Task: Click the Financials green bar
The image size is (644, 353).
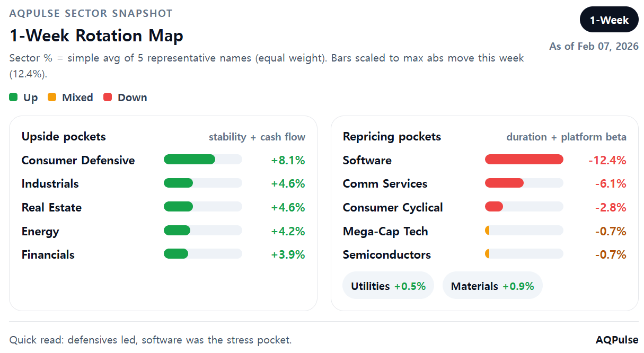Action: click(x=203, y=254)
